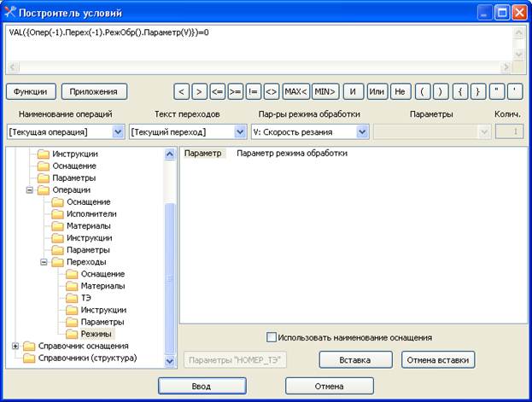This screenshot has height=402, width=532.
Task: Select the Операции folder icon
Action: (x=43, y=190)
